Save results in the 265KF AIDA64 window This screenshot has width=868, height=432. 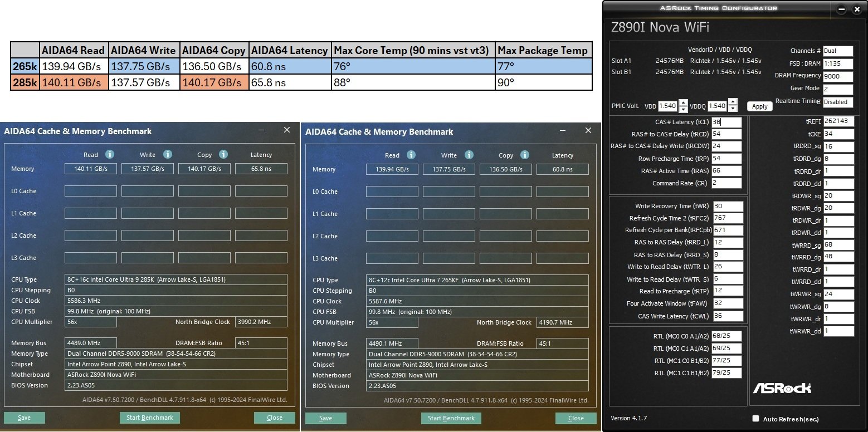pyautogui.click(x=326, y=418)
